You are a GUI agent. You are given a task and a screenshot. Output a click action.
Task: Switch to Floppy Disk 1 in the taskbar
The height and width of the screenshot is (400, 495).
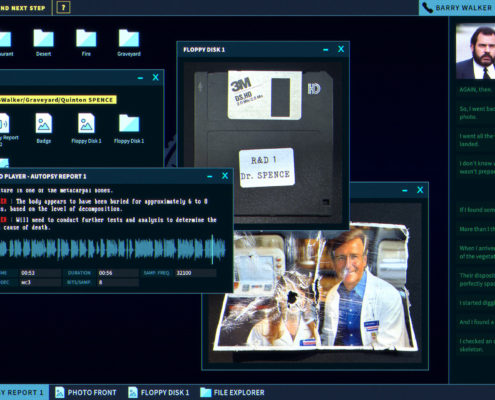click(159, 392)
